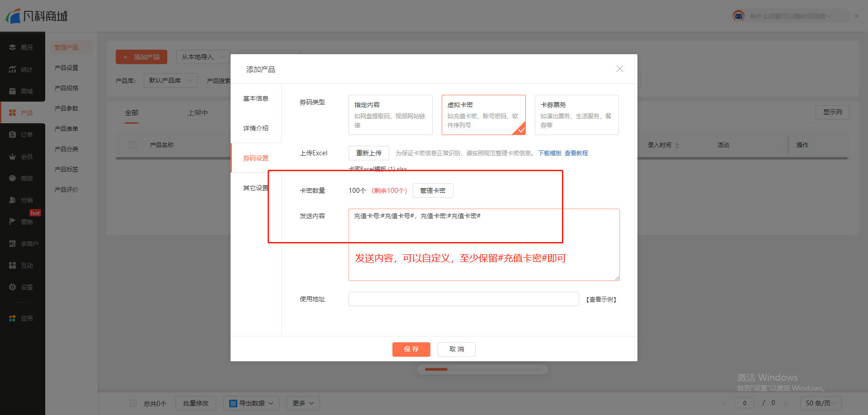Open the 分销 distribution sidebar icon
Screen dimensions: 868x415
point(13,200)
